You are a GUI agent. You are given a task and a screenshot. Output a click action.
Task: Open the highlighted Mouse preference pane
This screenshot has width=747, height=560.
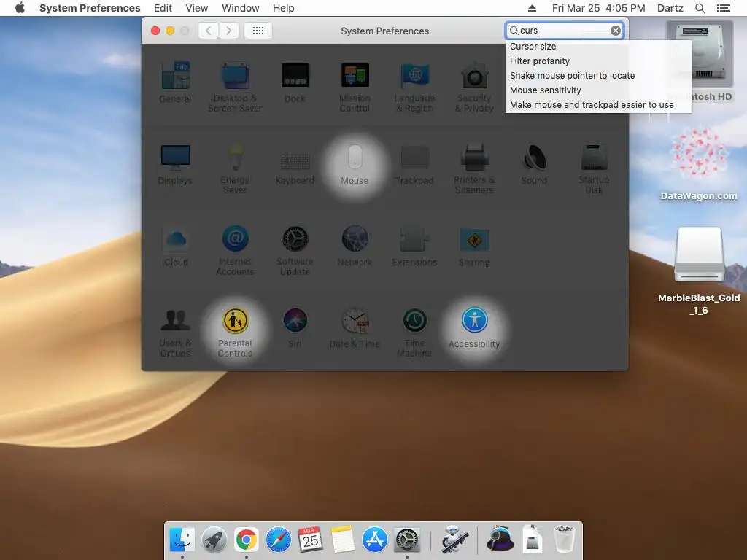(355, 164)
